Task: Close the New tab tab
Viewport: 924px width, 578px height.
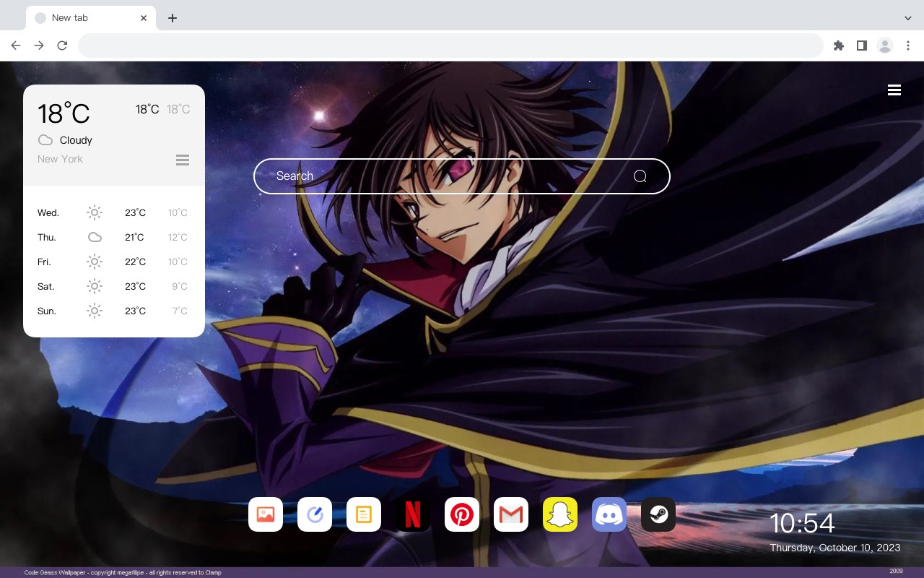Action: coord(144,18)
